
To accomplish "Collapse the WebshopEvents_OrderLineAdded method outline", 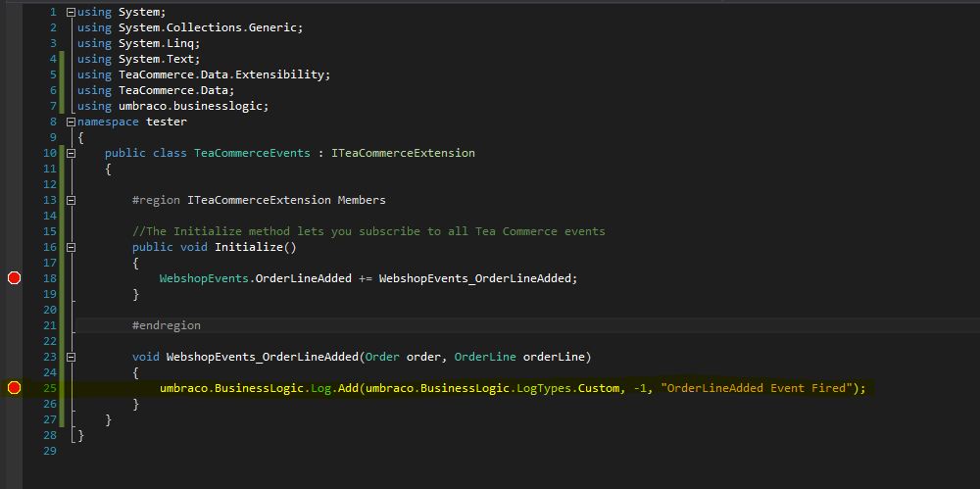I will (x=71, y=357).
